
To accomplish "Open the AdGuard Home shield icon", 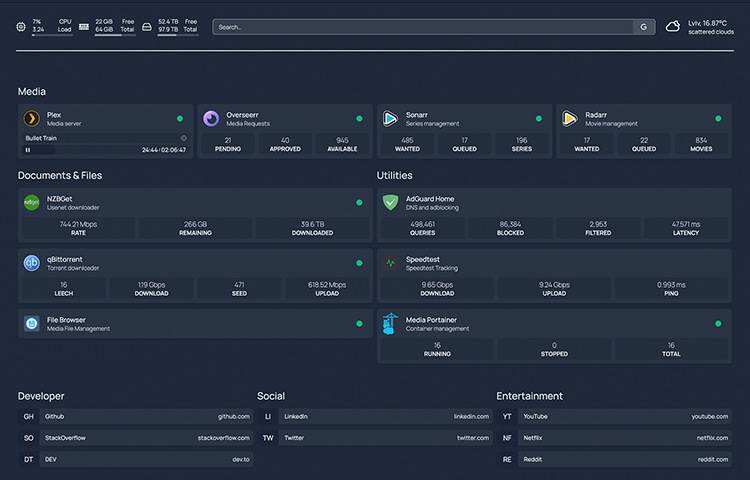I will pyautogui.click(x=391, y=202).
